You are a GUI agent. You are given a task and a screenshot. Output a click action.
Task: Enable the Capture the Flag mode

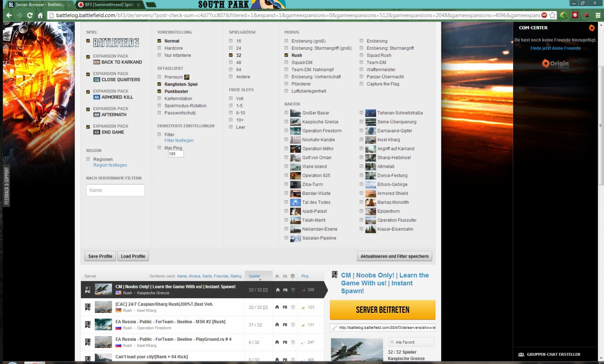pyautogui.click(x=362, y=84)
